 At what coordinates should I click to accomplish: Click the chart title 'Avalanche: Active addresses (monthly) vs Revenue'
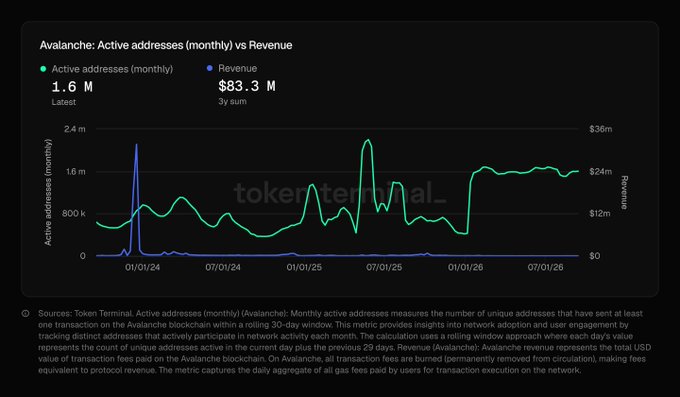coord(166,45)
